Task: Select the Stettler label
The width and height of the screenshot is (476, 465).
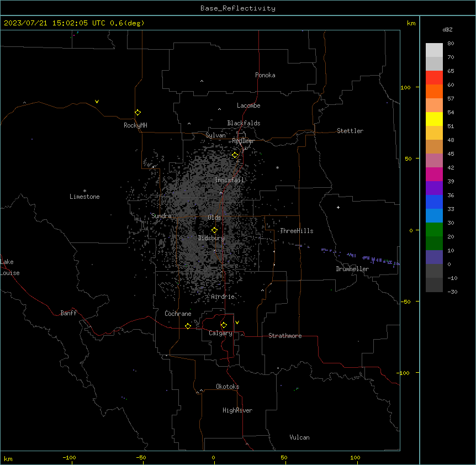Action: tap(350, 131)
